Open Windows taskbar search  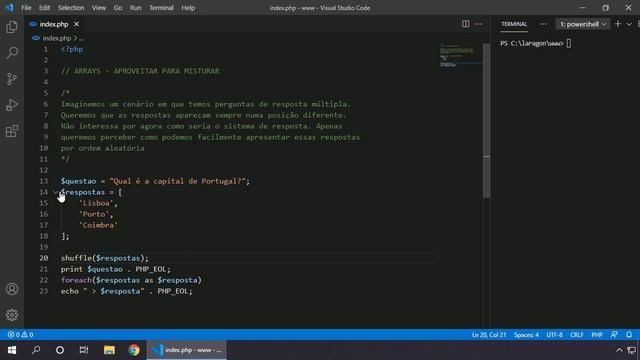coord(36,350)
